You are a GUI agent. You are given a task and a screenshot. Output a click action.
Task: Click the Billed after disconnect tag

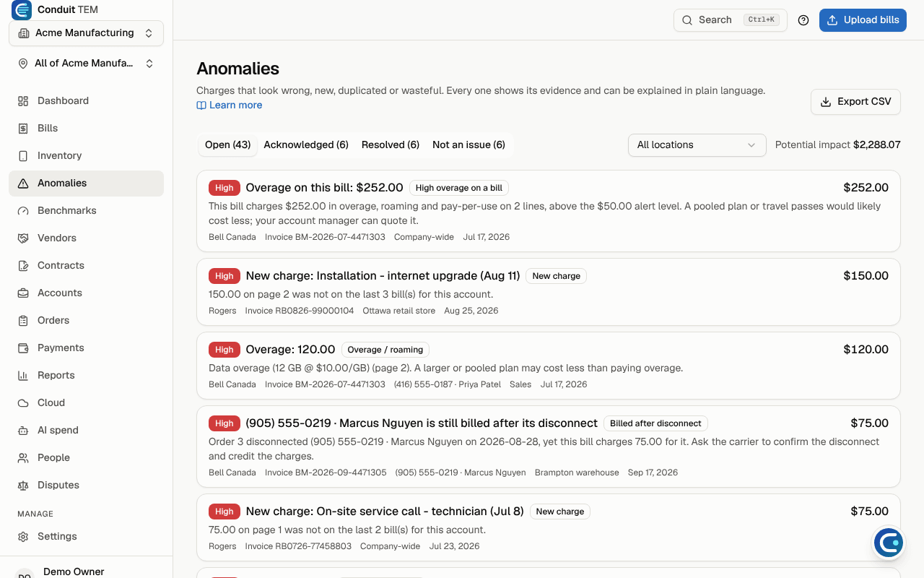655,423
